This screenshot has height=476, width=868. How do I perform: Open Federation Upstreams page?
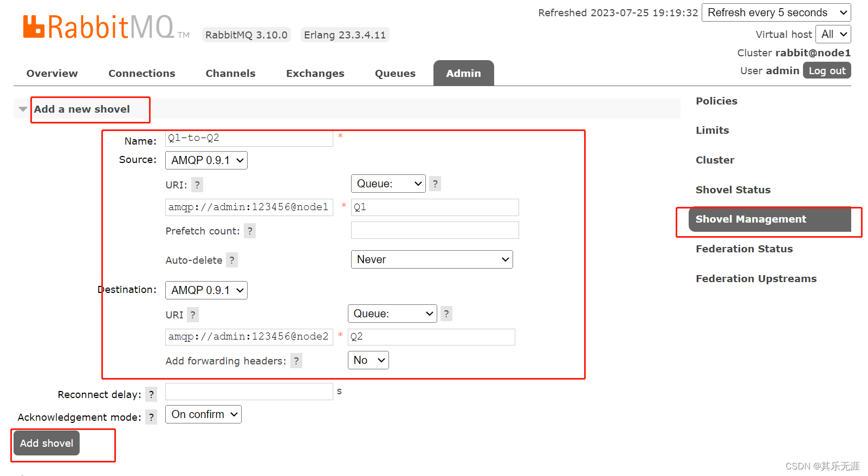tap(756, 279)
